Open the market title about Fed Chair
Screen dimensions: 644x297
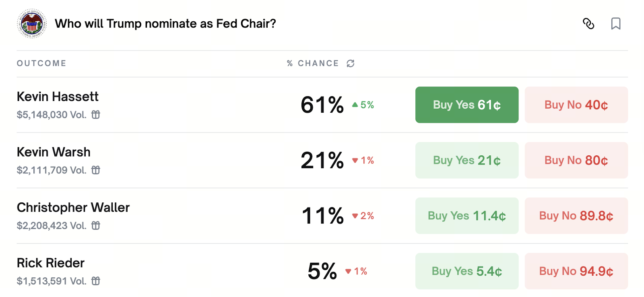(165, 24)
